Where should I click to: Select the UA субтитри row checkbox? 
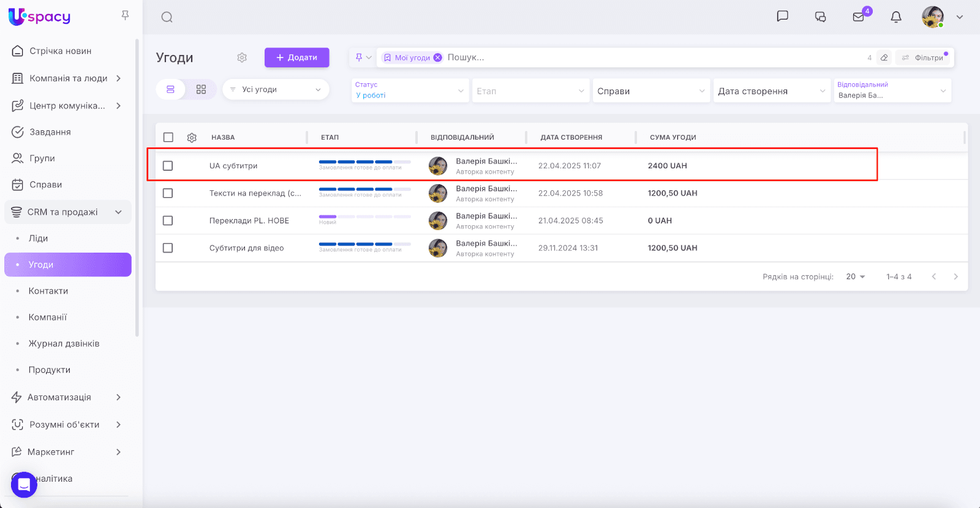[x=168, y=166]
